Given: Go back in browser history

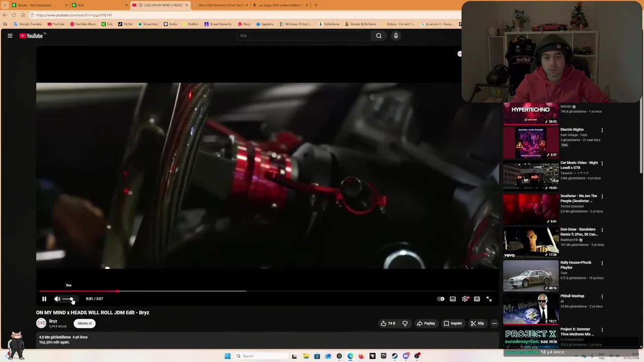Looking at the screenshot, I should (x=5, y=15).
